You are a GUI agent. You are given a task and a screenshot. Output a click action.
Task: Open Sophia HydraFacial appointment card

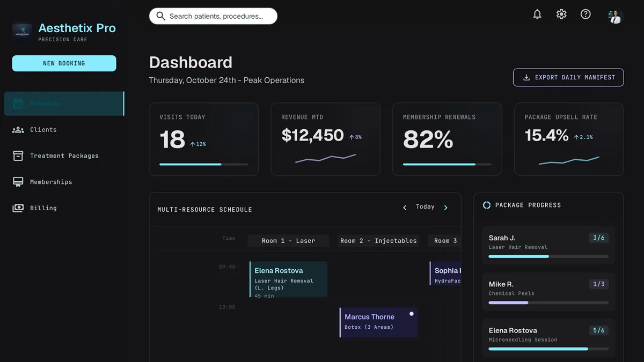click(445, 274)
